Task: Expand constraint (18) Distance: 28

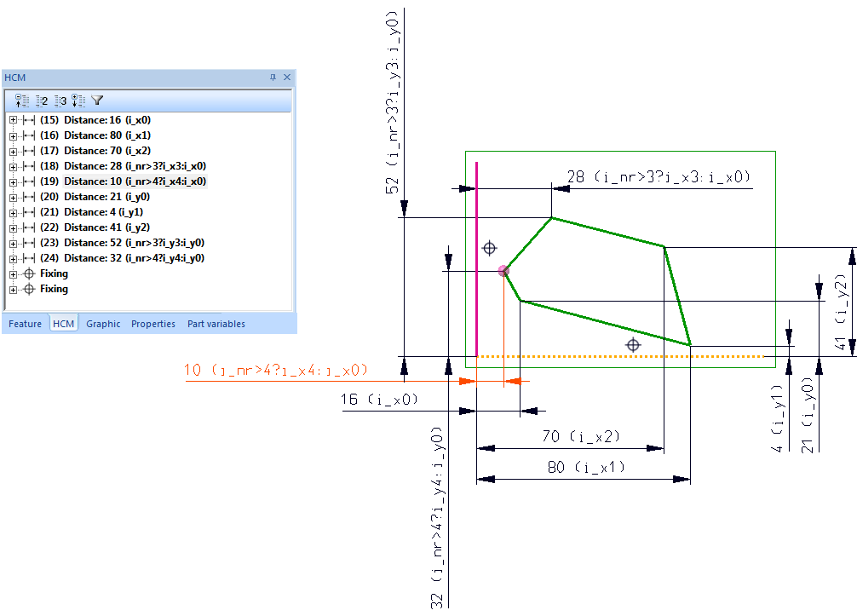Action: coord(13,166)
